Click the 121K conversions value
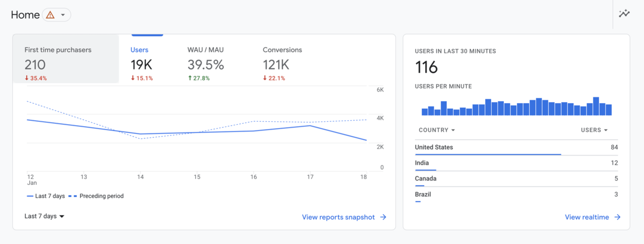This screenshot has width=644, height=244. [x=276, y=65]
